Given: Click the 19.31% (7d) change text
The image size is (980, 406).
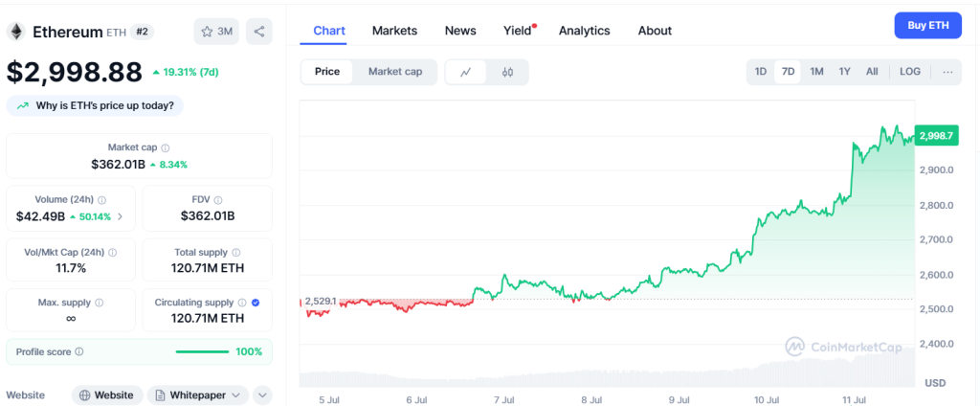Looking at the screenshot, I should pyautogui.click(x=190, y=72).
